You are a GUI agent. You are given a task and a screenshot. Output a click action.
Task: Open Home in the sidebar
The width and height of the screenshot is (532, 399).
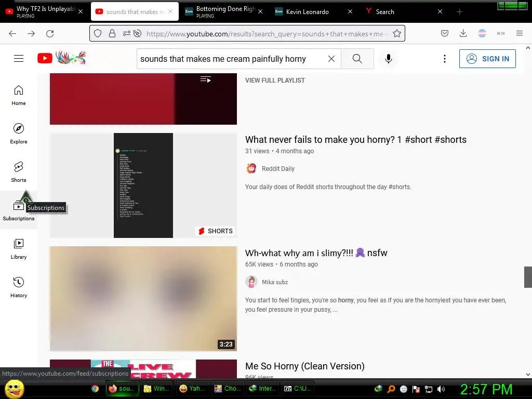19,96
